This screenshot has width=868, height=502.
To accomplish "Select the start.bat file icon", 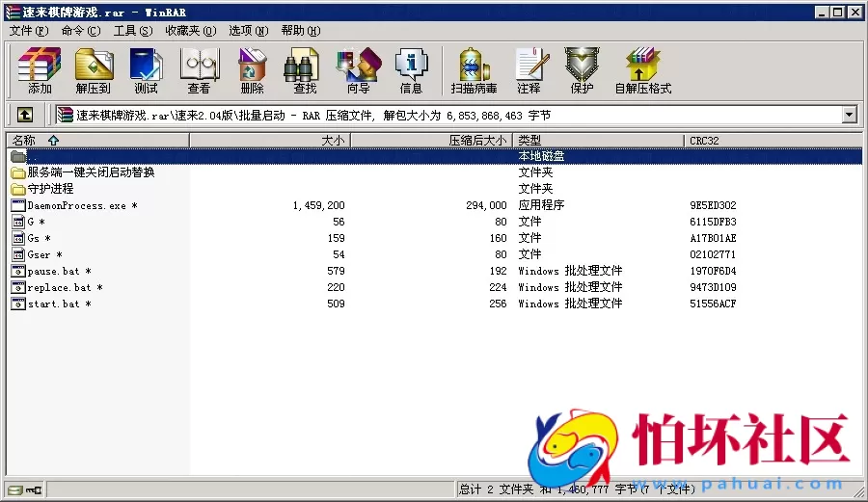I will [18, 304].
